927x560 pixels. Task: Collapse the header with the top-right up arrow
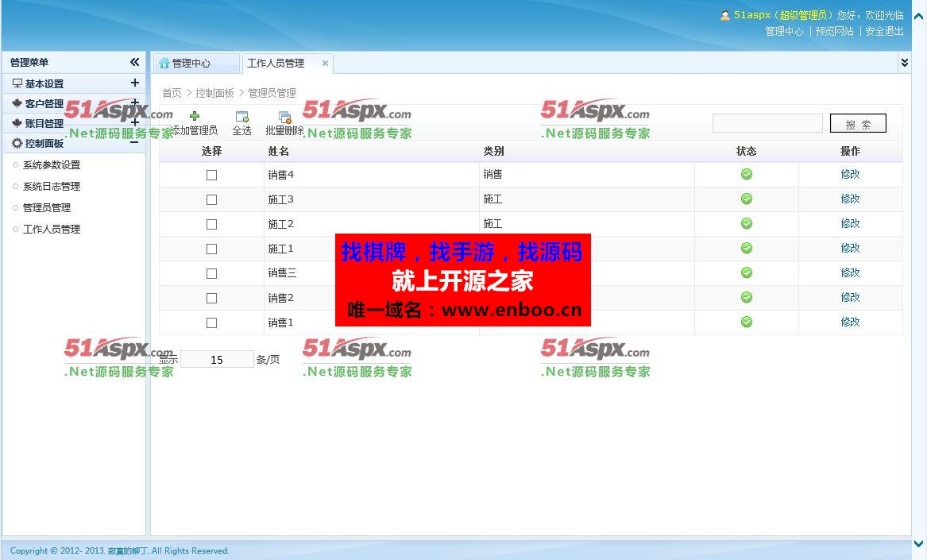919,17
